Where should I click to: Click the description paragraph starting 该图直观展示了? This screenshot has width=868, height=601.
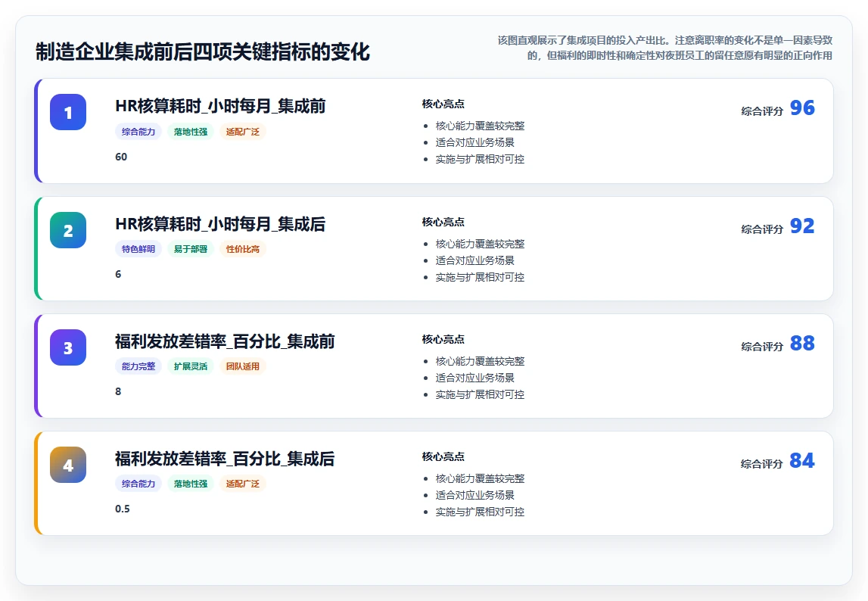coord(665,48)
